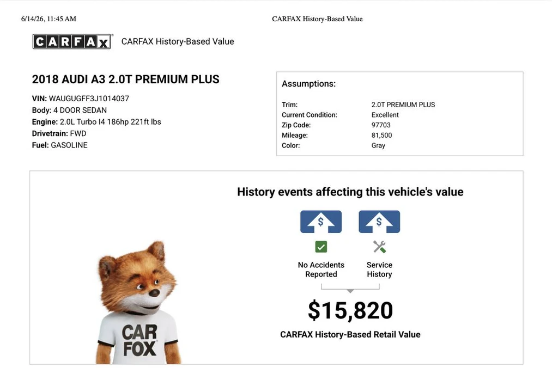Click the No Accidents Reported label

click(x=321, y=269)
